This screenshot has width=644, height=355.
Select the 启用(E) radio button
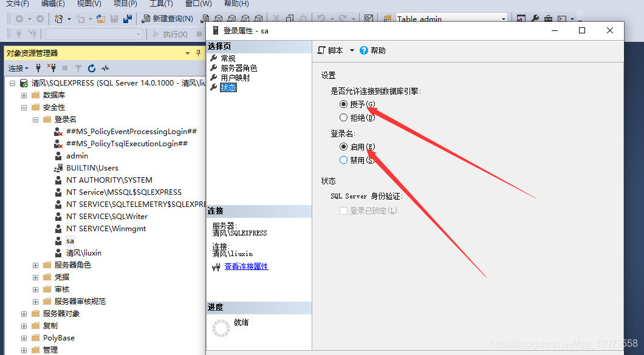pyautogui.click(x=343, y=146)
